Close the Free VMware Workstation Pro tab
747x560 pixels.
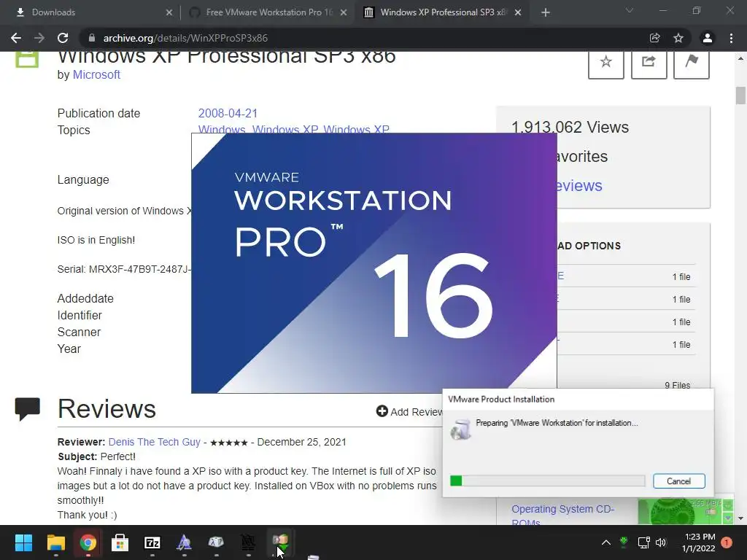pyautogui.click(x=344, y=12)
